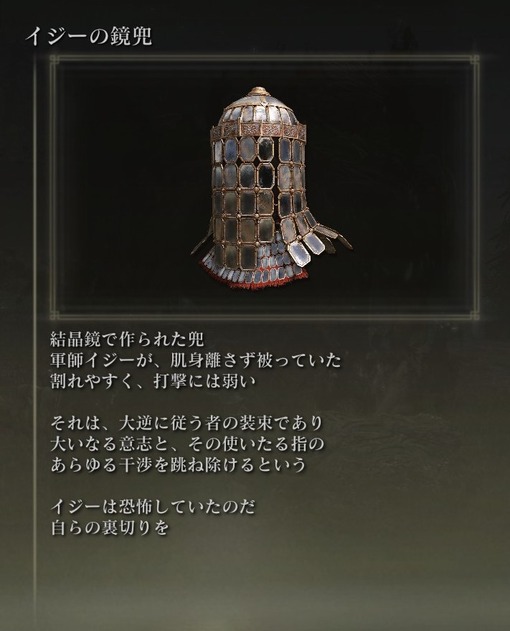Viewport: 510px width, 631px height.
Task: Click the line starting with 軍師イジーが
Action: tap(196, 361)
